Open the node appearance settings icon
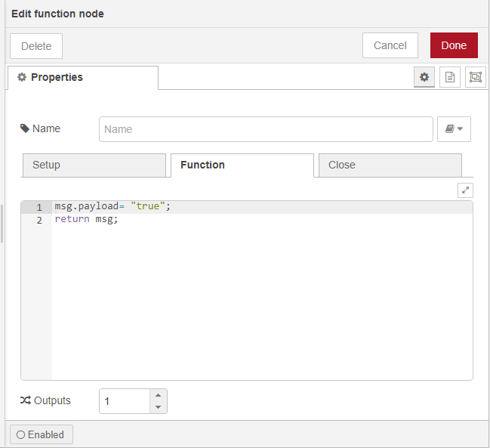Screen dimensions: 490x448 tap(475, 77)
